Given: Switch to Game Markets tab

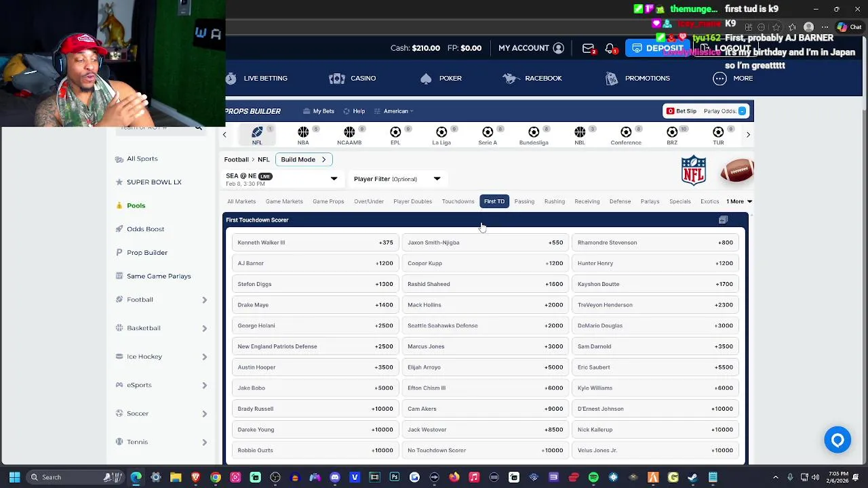Looking at the screenshot, I should coord(284,201).
